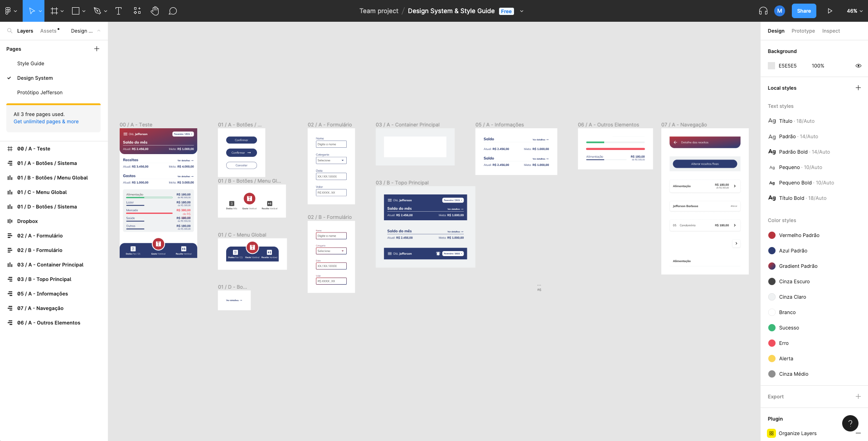Add a new local style

click(858, 87)
